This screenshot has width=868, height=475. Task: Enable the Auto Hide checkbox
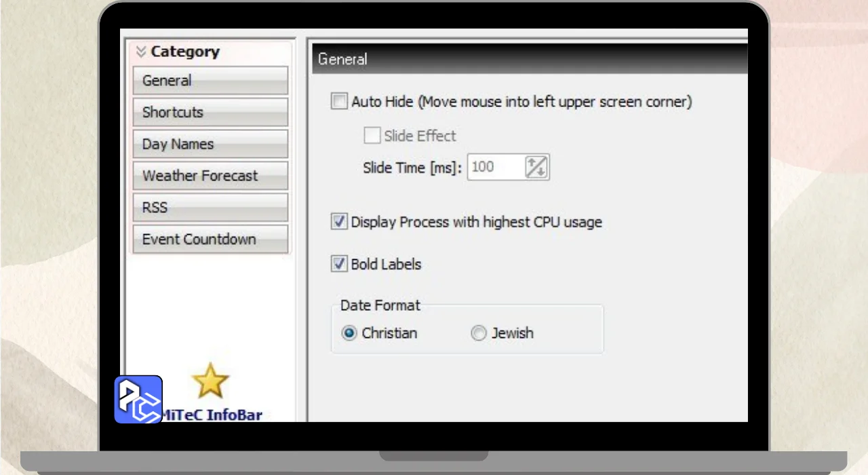(339, 102)
